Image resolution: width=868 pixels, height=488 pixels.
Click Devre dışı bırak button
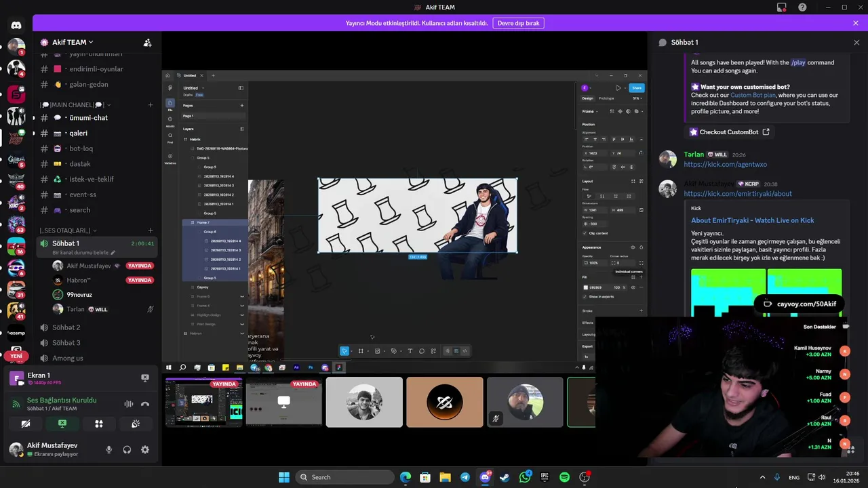518,23
